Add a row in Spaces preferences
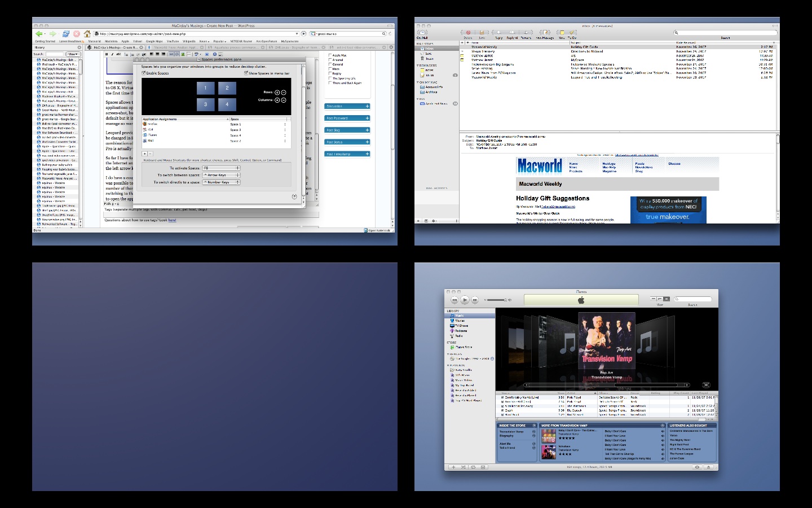Screen dimensions: 812x508 (277, 93)
